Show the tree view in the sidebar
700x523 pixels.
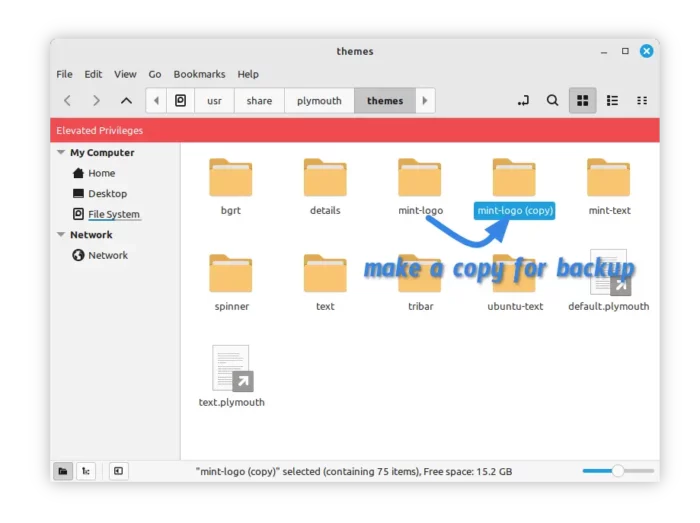[86, 471]
